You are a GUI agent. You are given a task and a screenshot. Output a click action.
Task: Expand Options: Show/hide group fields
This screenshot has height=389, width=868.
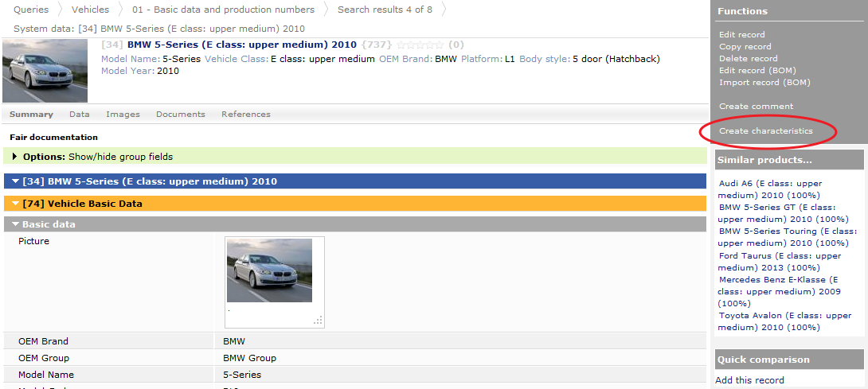[x=355, y=157]
